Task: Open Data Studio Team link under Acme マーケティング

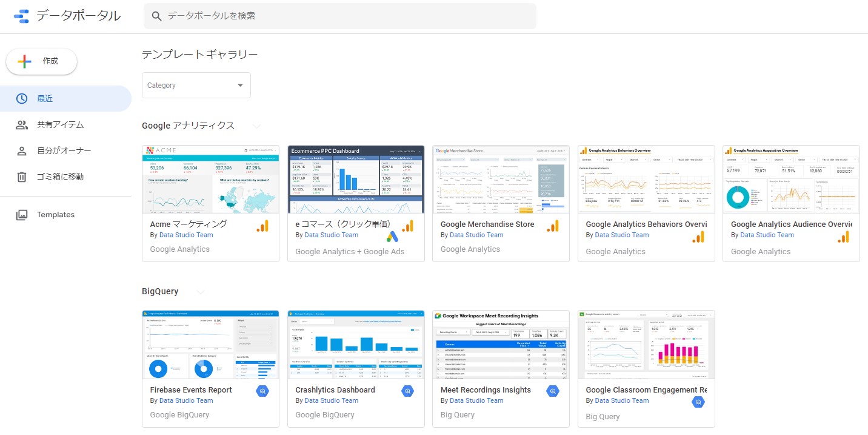Action: 186,235
